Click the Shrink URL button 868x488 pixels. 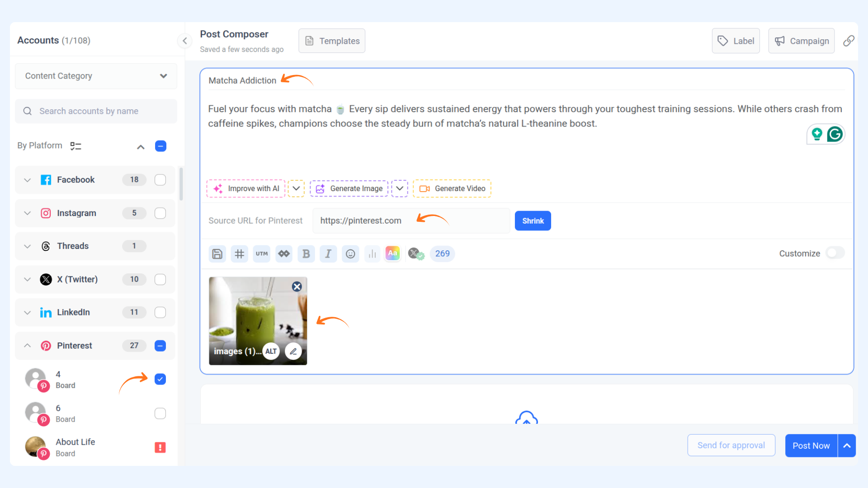pos(533,221)
